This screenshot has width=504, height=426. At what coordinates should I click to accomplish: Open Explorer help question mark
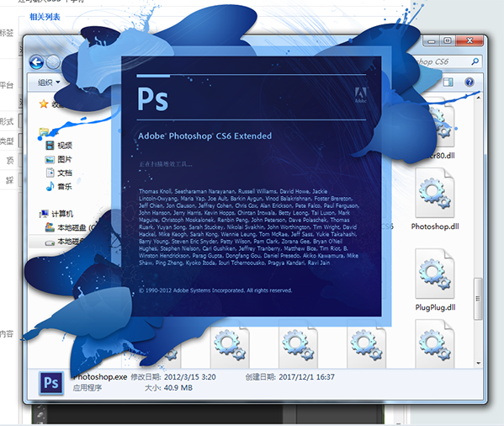click(x=469, y=83)
